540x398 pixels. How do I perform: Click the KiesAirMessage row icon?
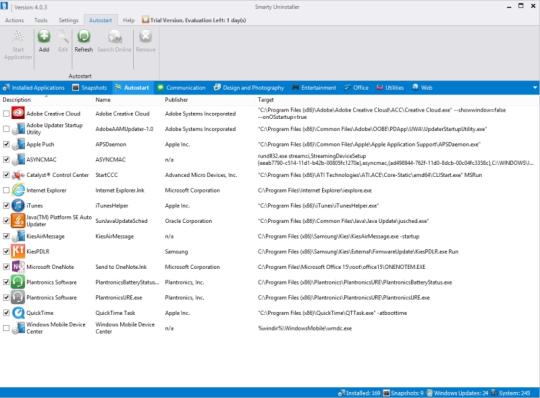pos(18,236)
